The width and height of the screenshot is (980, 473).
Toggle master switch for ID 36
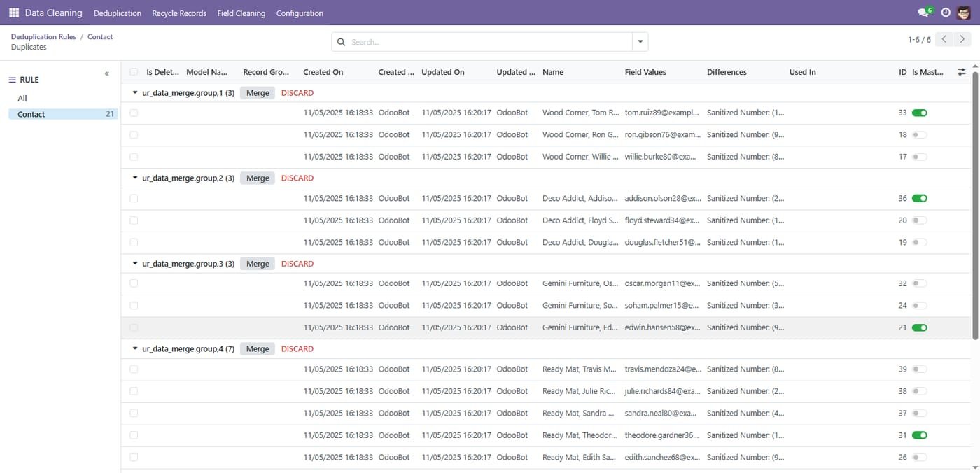click(920, 198)
